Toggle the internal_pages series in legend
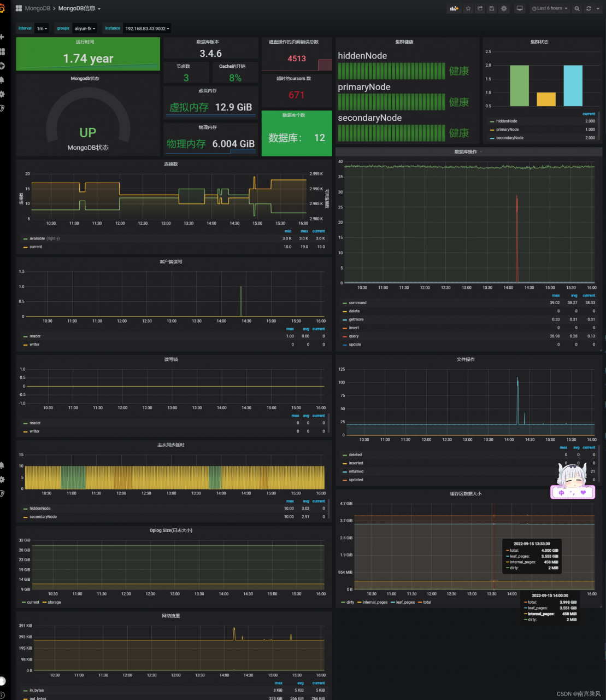Image resolution: width=606 pixels, height=700 pixels. click(x=375, y=602)
